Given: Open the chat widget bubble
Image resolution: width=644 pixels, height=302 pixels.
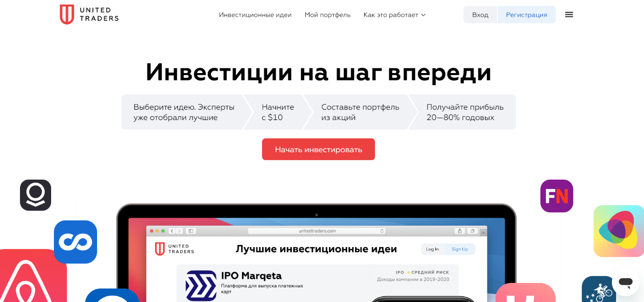Looking at the screenshot, I should (625, 283).
